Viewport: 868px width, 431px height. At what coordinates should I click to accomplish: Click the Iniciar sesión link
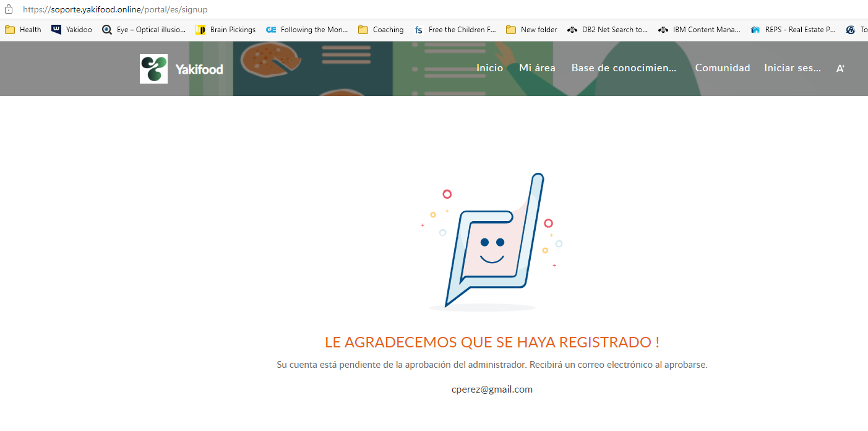pyautogui.click(x=792, y=68)
